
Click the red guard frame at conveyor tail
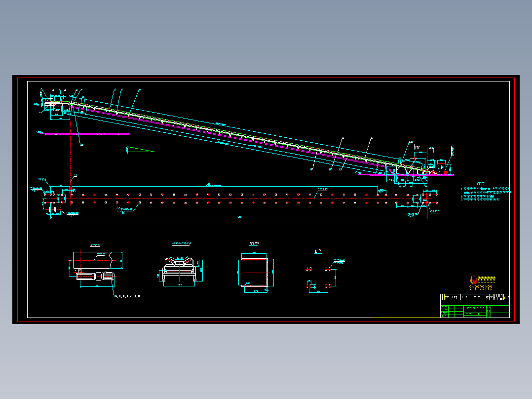[x=441, y=168]
